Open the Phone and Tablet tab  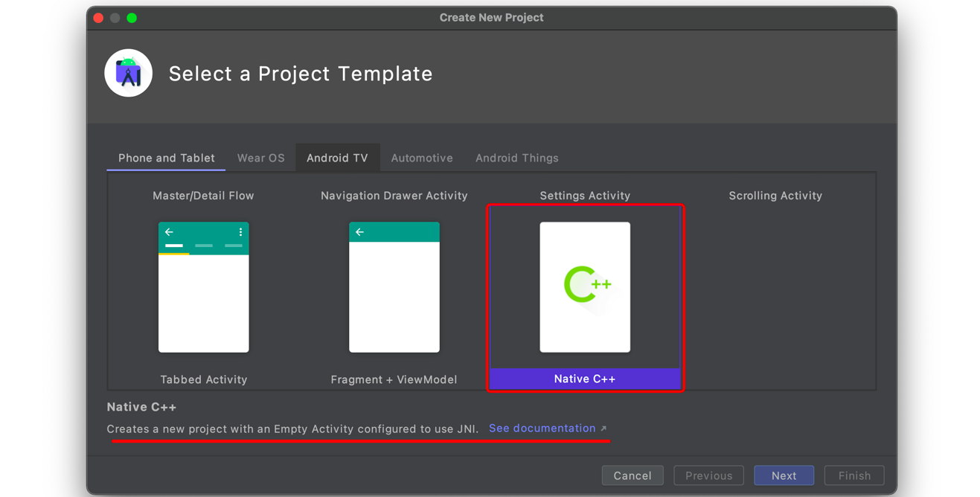pos(166,158)
